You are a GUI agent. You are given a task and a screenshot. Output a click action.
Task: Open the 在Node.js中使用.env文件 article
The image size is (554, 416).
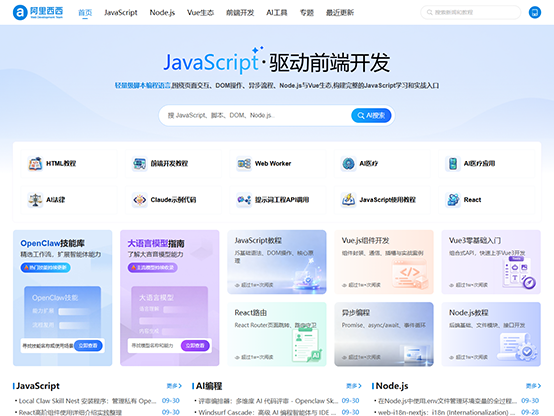[x=447, y=401]
